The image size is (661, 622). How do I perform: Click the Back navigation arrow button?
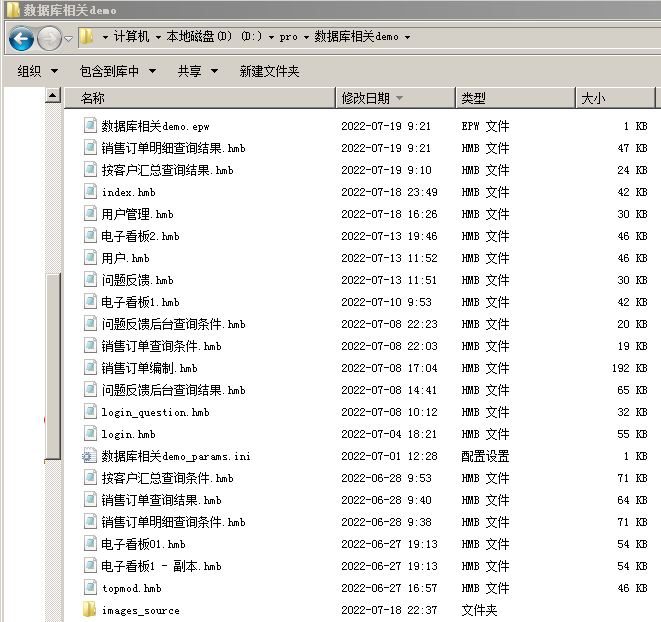(x=20, y=38)
